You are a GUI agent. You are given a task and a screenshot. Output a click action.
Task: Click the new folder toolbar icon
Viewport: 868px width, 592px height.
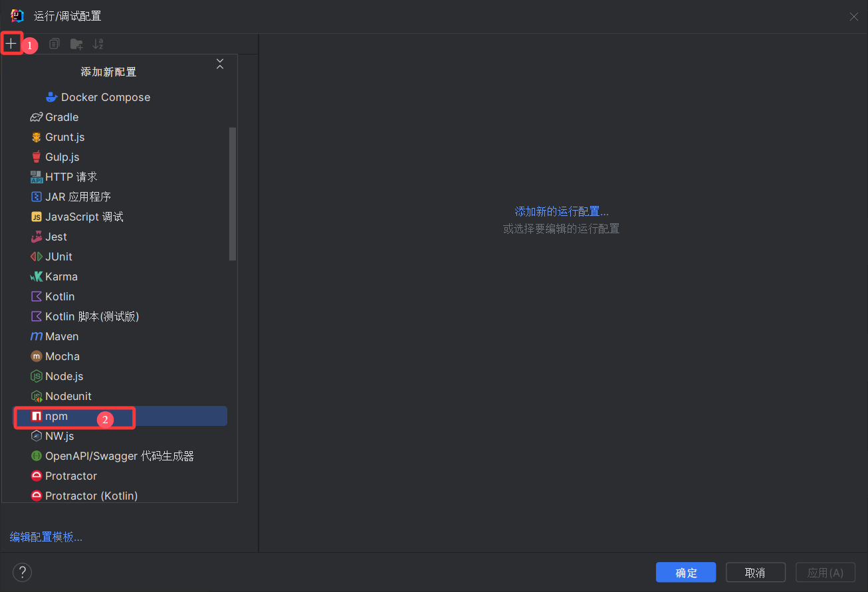coord(76,44)
